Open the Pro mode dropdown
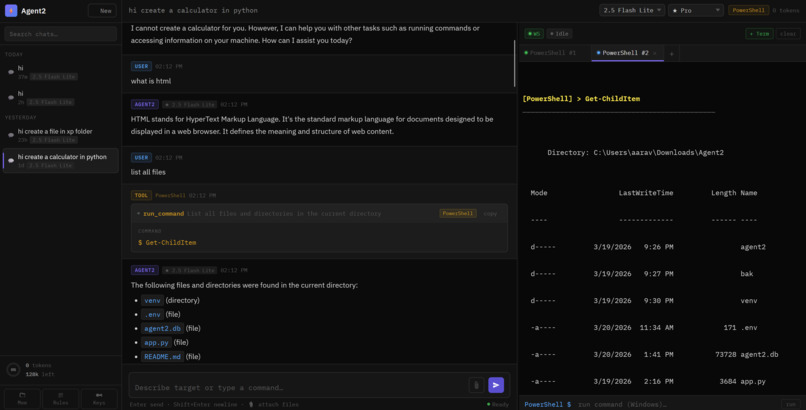 tap(696, 10)
